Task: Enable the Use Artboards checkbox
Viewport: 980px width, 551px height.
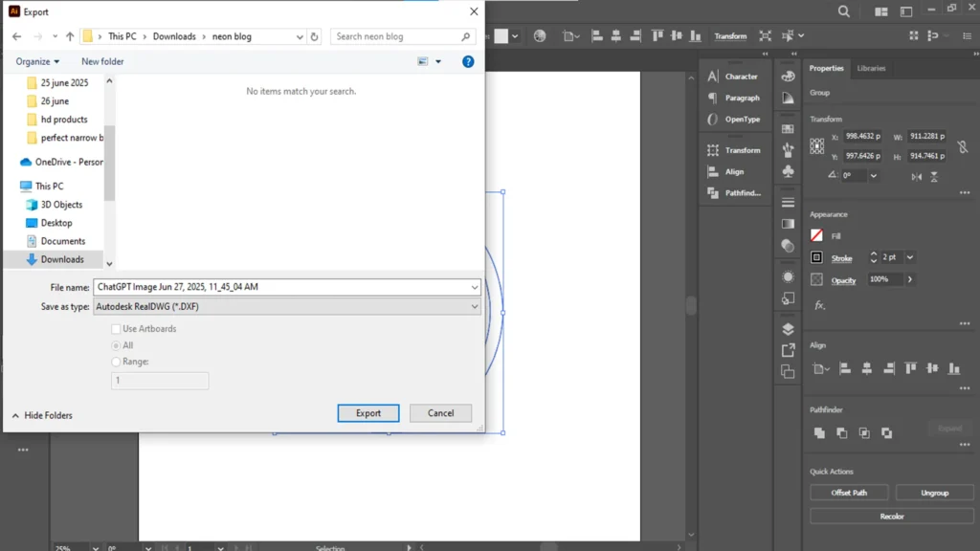Action: [x=116, y=329]
